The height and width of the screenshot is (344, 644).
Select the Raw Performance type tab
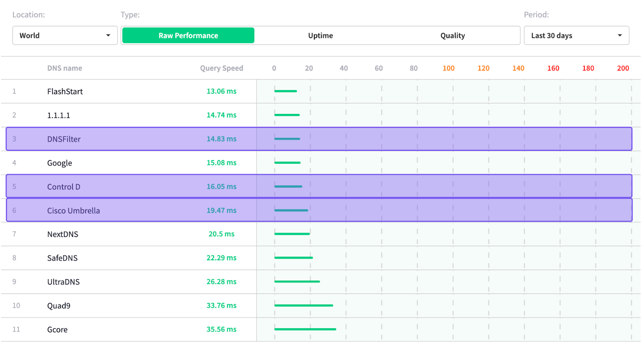pyautogui.click(x=188, y=35)
